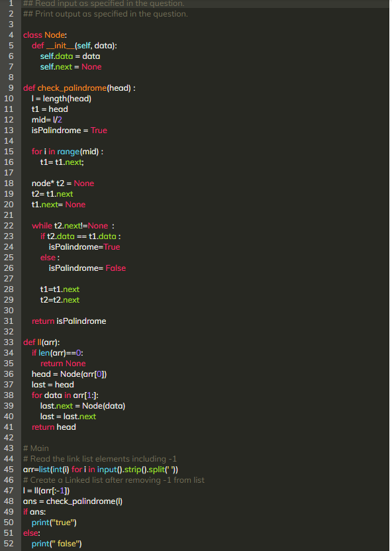392x551 pixels.
Task: Click comment 'Print output as specified in the question.'
Action: tap(105, 14)
